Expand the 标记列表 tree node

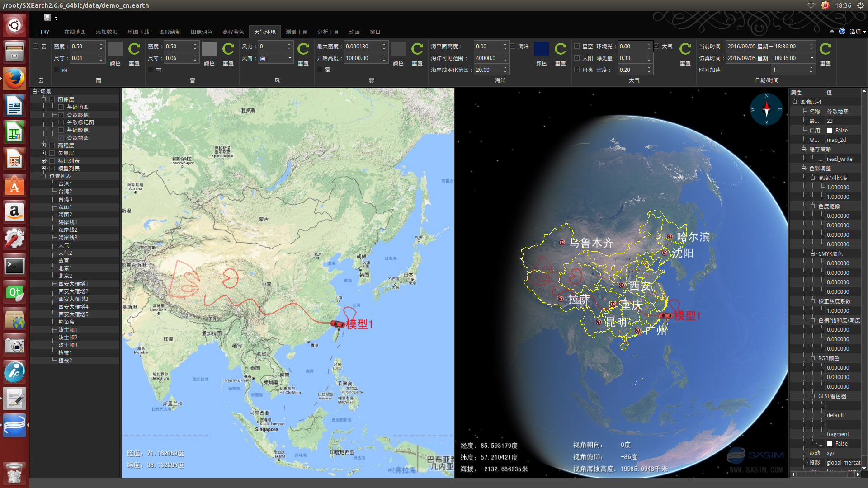pos(44,161)
